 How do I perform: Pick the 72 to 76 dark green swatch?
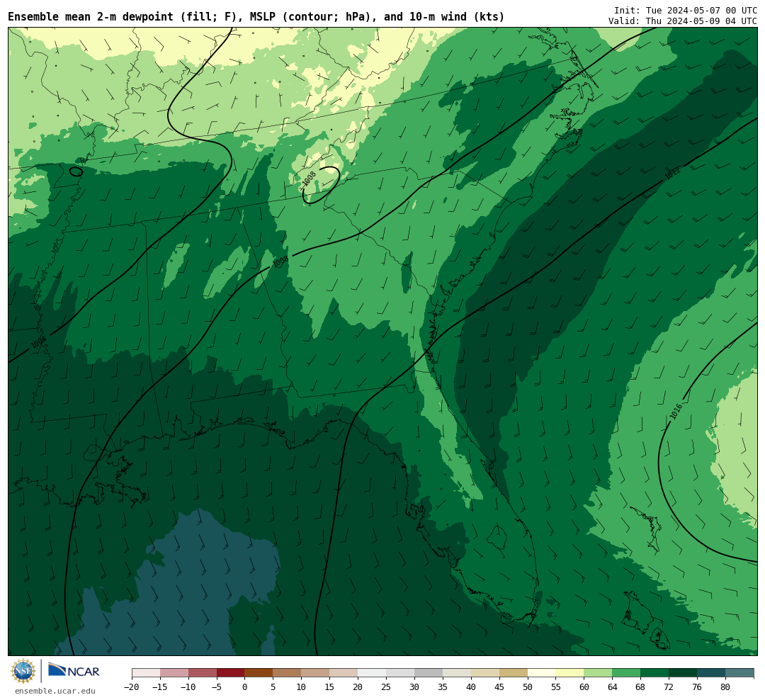684,673
